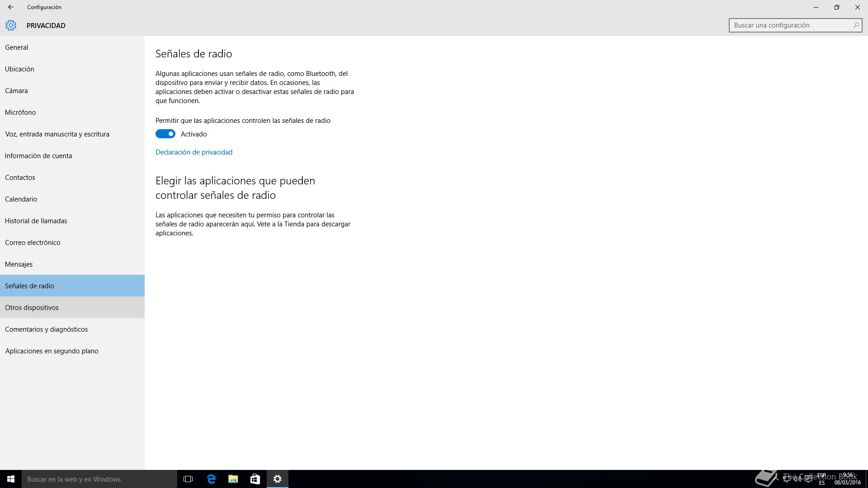Click the search magnifier icon
Screen dimensions: 868x488
856,25
